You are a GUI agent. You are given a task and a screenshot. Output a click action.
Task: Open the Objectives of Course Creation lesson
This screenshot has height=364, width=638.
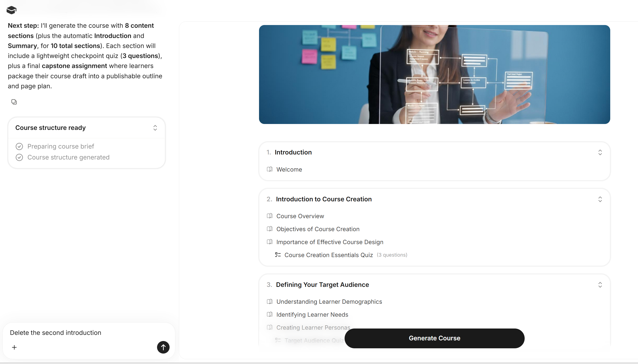(x=318, y=229)
